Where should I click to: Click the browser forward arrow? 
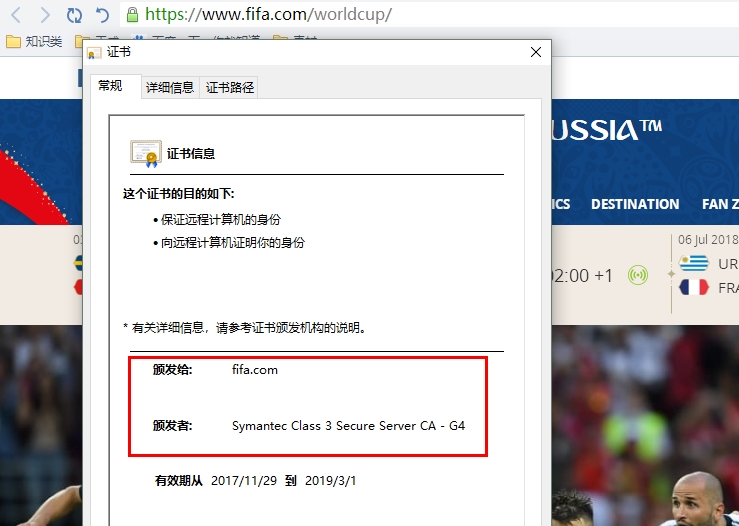click(45, 15)
